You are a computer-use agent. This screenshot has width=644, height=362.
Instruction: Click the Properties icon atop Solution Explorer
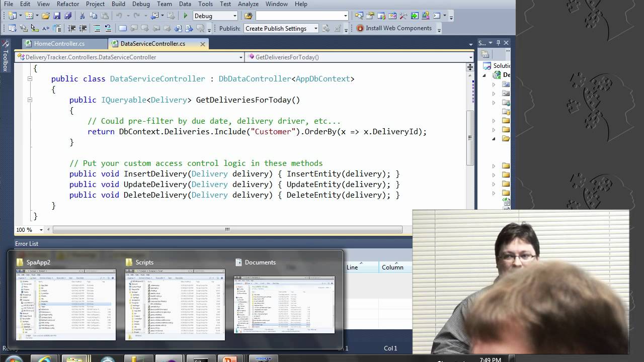click(485, 54)
